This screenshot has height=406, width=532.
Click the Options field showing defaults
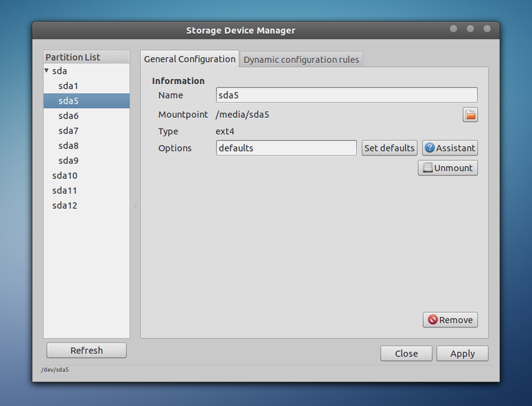(286, 148)
